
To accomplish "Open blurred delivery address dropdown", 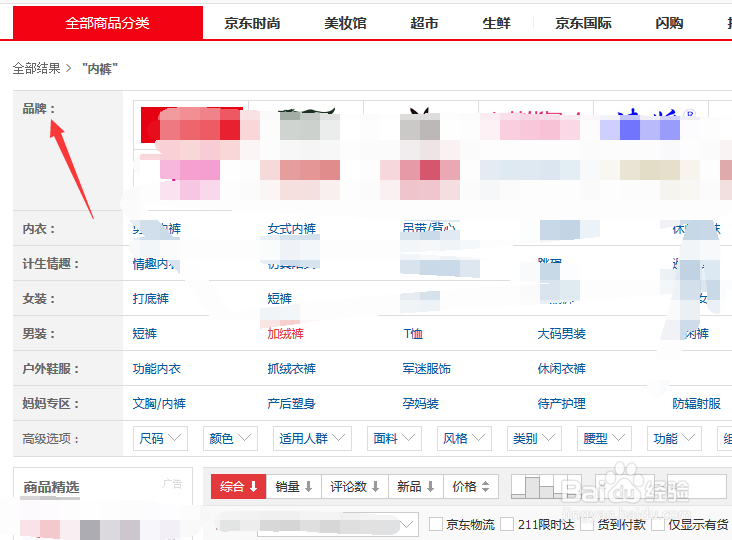I will pos(338,525).
